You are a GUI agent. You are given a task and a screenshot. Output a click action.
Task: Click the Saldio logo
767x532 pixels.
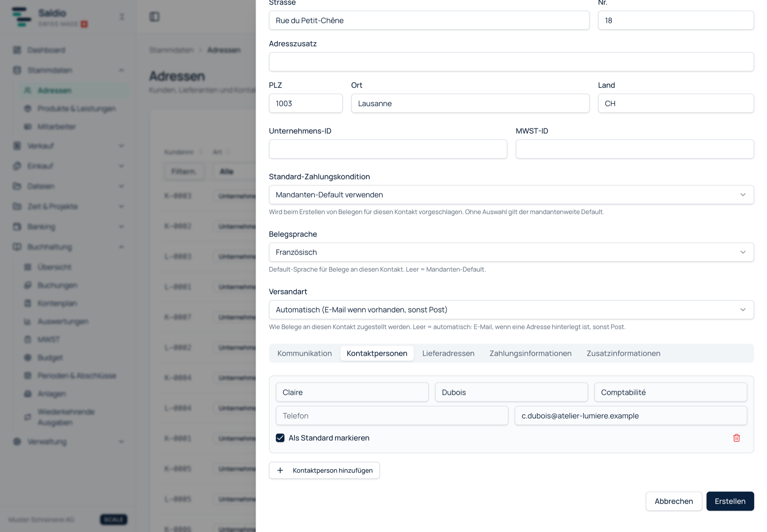(x=21, y=17)
